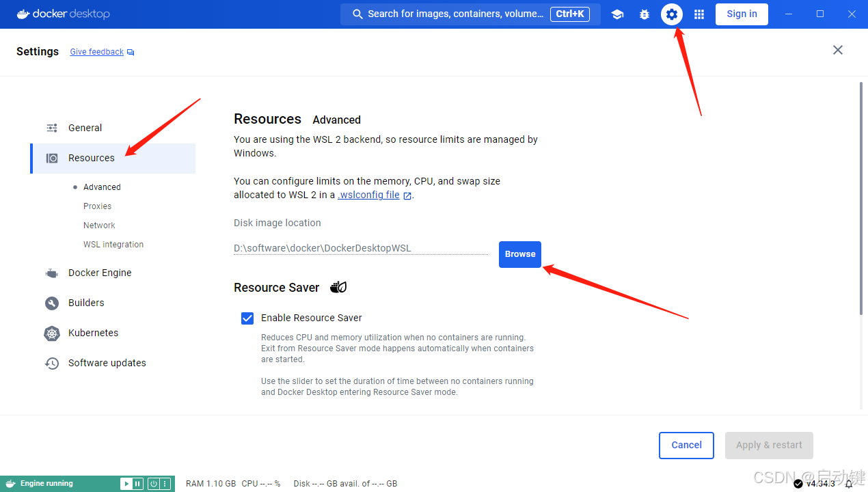Minimize the Docker Desktop window
Image resolution: width=868 pixels, height=492 pixels.
790,14
